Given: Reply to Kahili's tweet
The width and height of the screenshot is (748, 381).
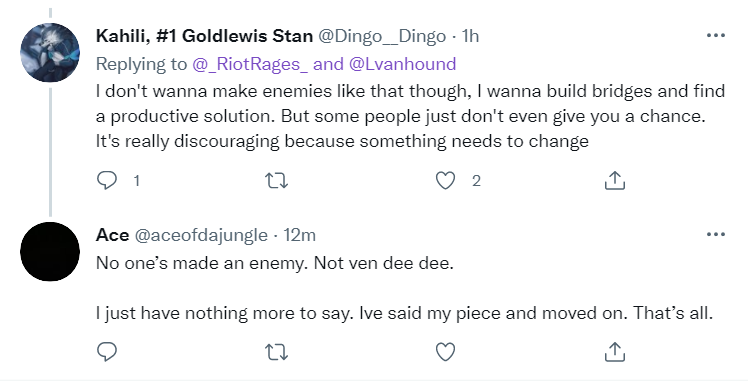Looking at the screenshot, I should (x=107, y=181).
